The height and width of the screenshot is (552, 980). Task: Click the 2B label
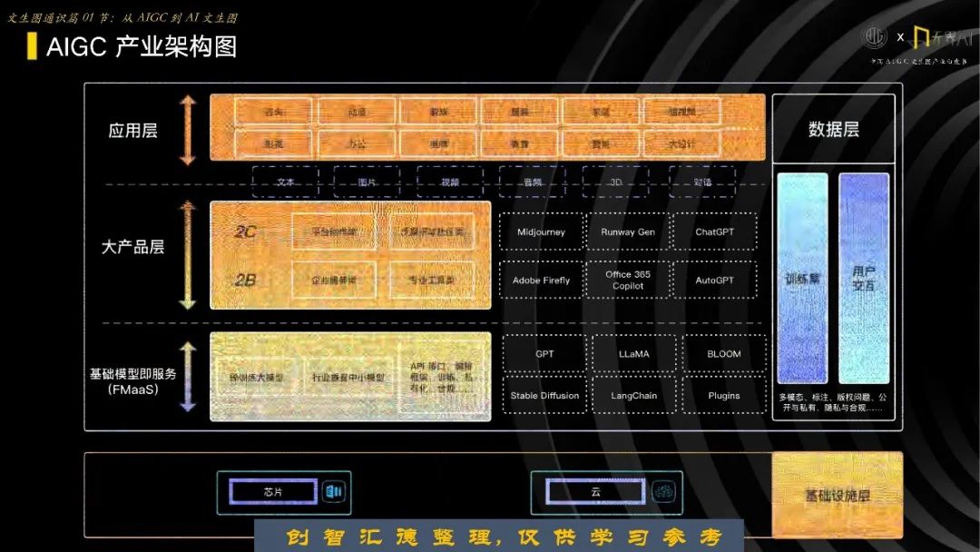coord(245,280)
